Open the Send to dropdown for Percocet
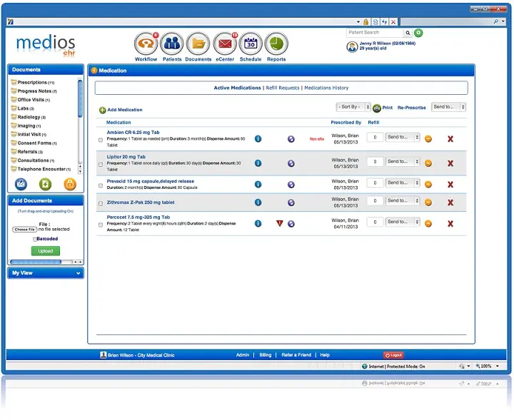This screenshot has height=420, width=514. click(403, 222)
